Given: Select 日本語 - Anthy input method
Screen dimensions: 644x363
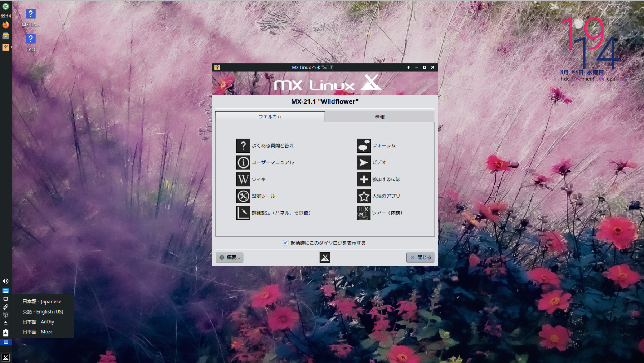Looking at the screenshot, I should [38, 322].
